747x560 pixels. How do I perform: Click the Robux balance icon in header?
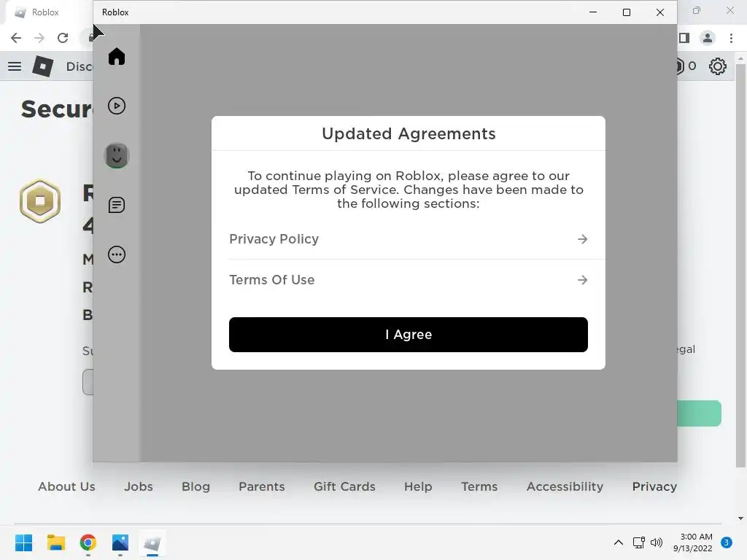coord(679,66)
